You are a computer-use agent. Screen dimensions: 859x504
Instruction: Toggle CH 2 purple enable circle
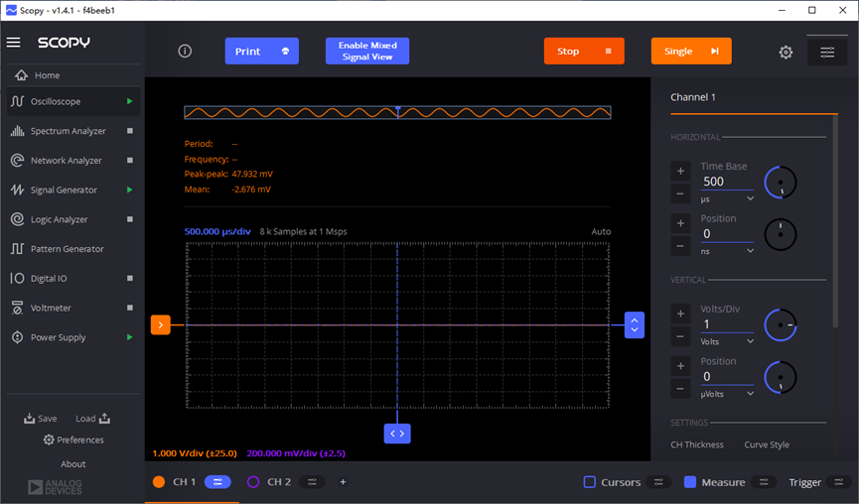(x=253, y=482)
